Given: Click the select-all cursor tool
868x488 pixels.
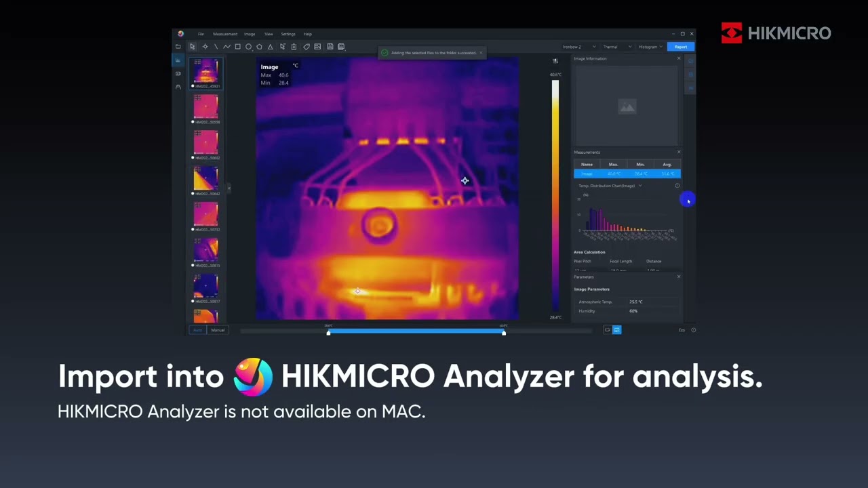Looking at the screenshot, I should click(282, 47).
